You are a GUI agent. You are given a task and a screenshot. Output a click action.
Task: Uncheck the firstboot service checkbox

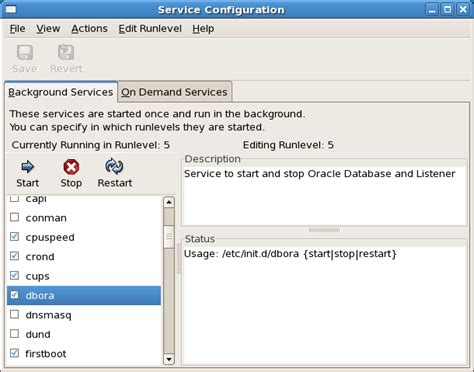click(14, 353)
